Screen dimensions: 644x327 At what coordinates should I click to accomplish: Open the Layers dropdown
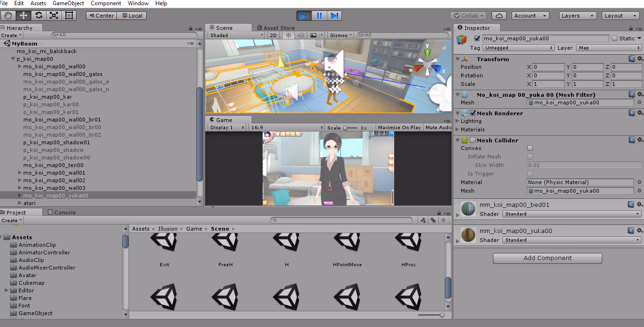click(577, 16)
